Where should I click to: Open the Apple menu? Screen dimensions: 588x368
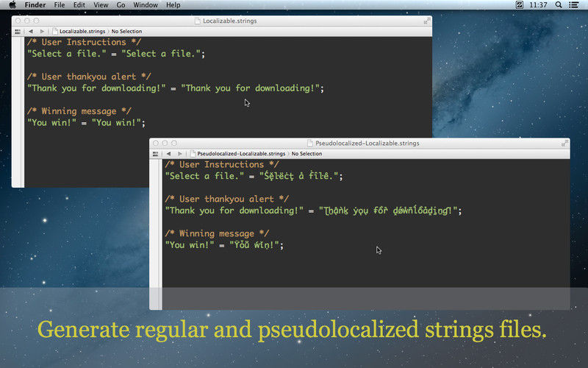[x=12, y=5]
